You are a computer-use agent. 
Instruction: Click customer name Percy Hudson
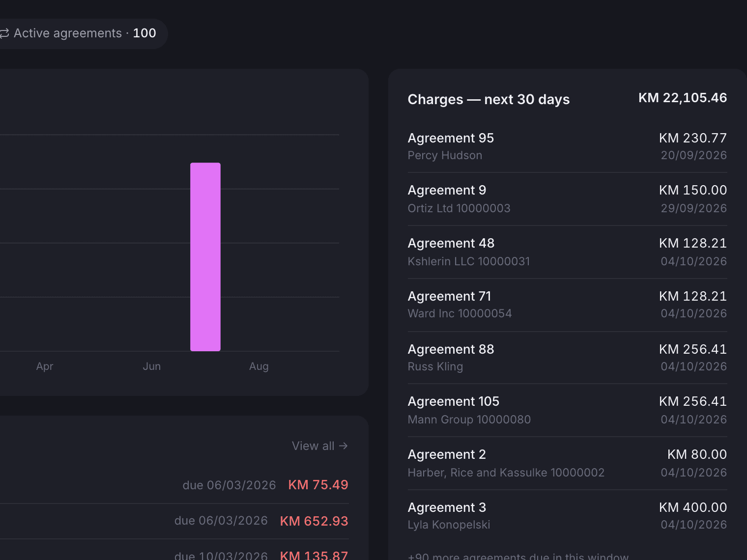(x=445, y=155)
